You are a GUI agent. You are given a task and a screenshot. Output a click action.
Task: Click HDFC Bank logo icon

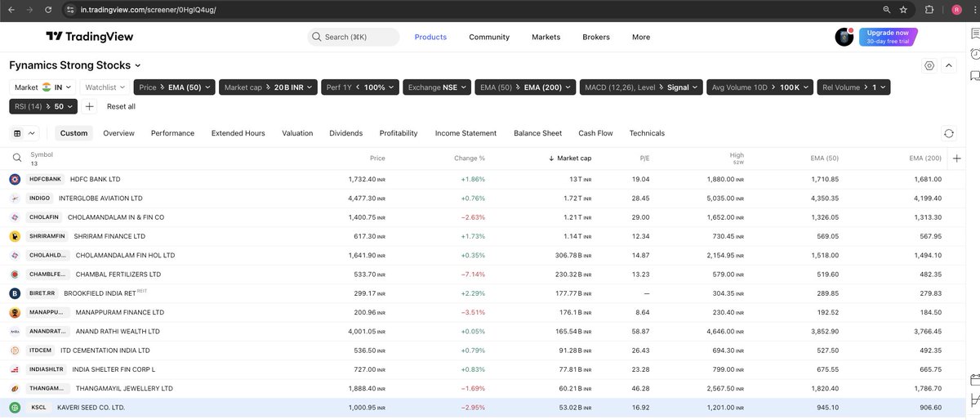pos(15,179)
